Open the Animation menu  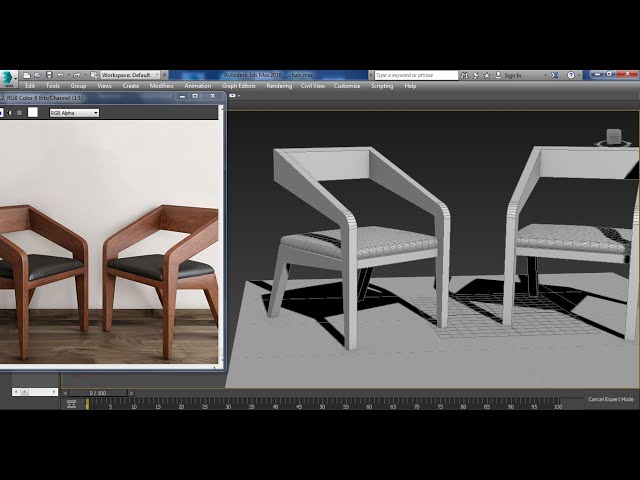click(198, 86)
